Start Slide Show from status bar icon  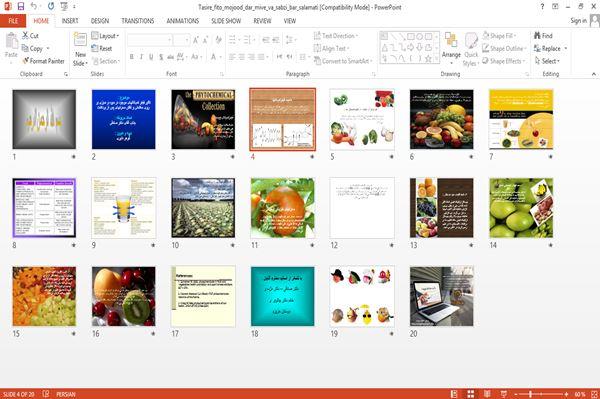coord(504,394)
